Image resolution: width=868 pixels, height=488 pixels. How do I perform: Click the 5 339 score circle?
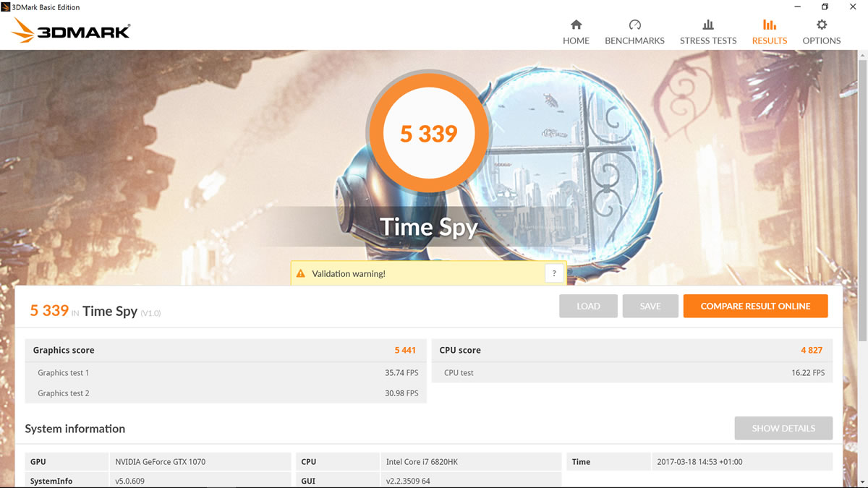(429, 134)
